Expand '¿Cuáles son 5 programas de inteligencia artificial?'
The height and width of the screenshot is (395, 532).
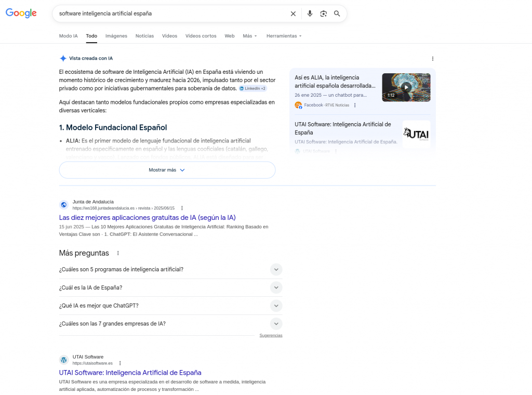(276, 269)
